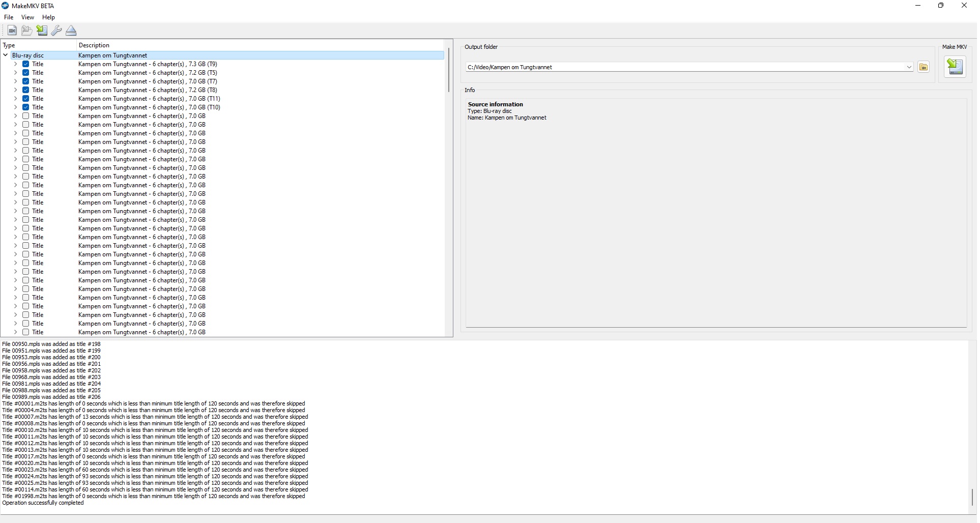
Task: Click the Open files folder toolbar icon
Action: point(27,31)
